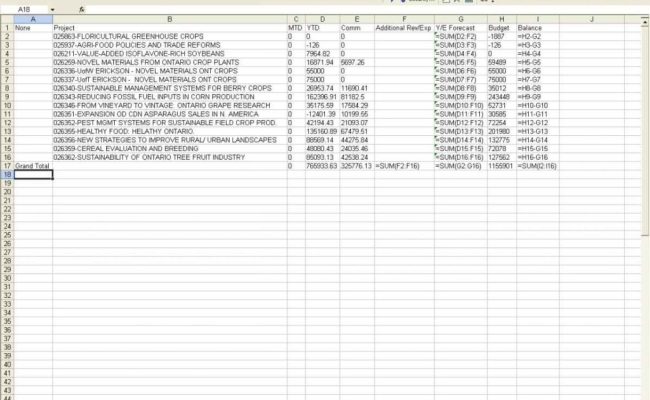Screen dimensions: 650x400
Task: Click the YTD value -12401.39
Action: pos(323,114)
